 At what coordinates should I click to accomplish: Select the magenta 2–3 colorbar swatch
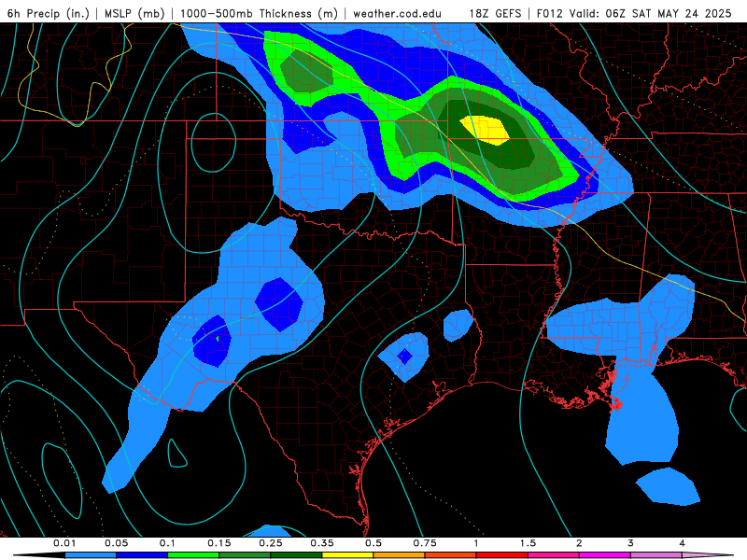pyautogui.click(x=605, y=555)
